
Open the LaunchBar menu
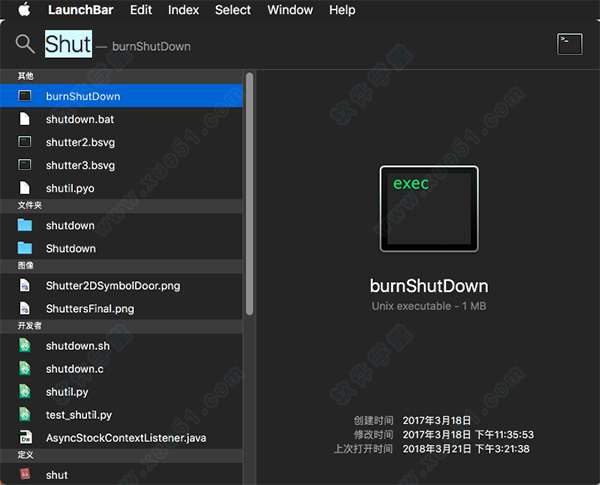[x=80, y=10]
